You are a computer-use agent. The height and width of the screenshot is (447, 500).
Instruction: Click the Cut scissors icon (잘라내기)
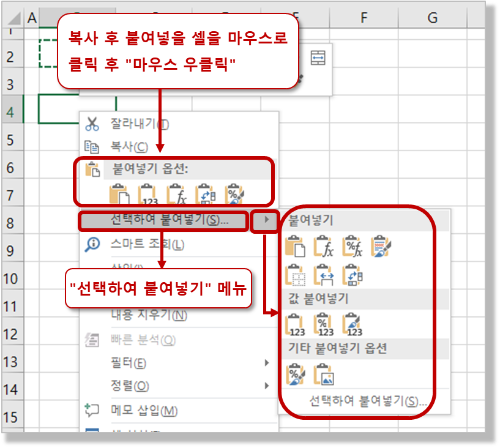92,124
